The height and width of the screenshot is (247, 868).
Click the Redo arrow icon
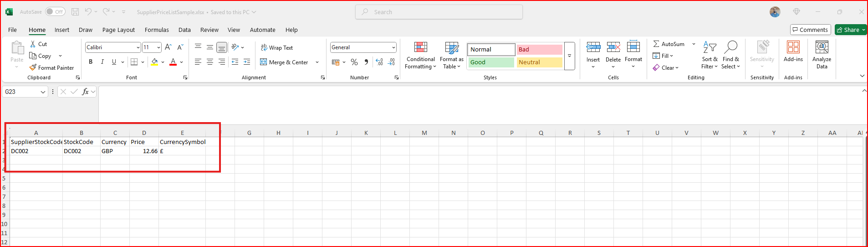106,12
